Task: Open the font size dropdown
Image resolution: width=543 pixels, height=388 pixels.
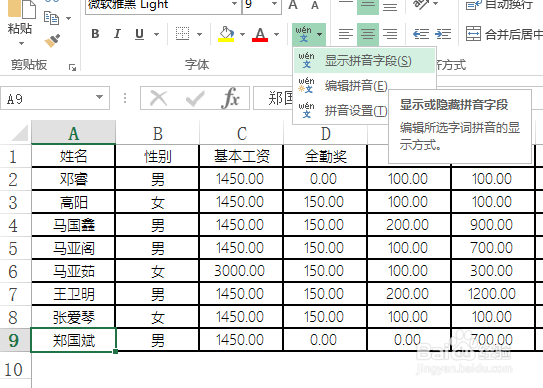Action: click(x=274, y=4)
